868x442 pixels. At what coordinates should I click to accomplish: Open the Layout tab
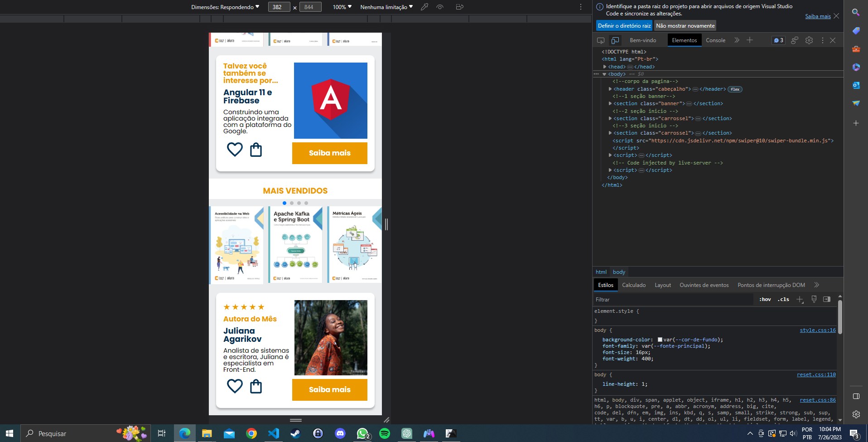(x=663, y=285)
